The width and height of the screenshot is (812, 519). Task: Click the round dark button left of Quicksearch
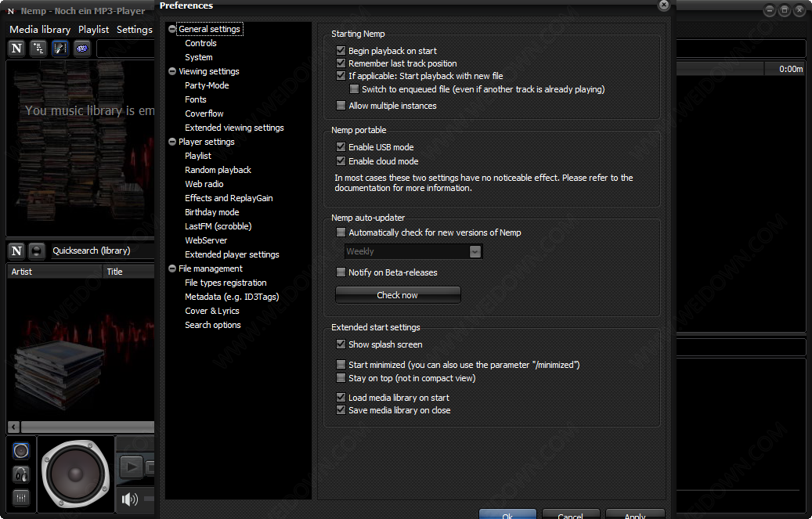[36, 250]
